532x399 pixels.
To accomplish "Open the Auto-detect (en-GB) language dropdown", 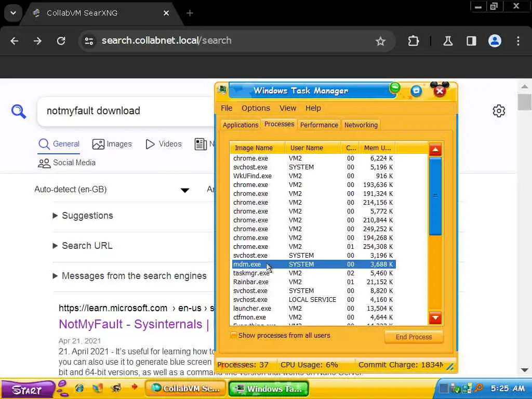I will (x=112, y=189).
